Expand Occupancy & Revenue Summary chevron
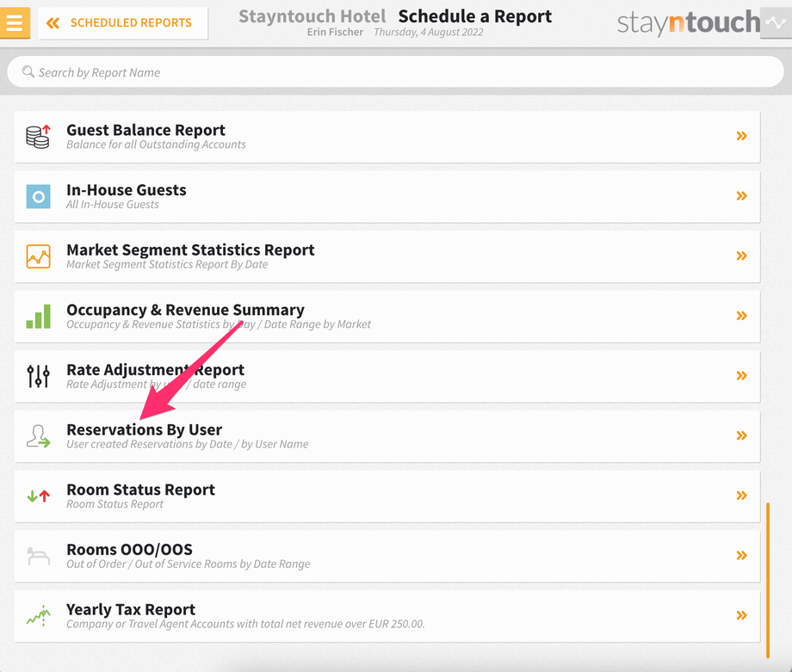This screenshot has width=792, height=672. point(741,316)
